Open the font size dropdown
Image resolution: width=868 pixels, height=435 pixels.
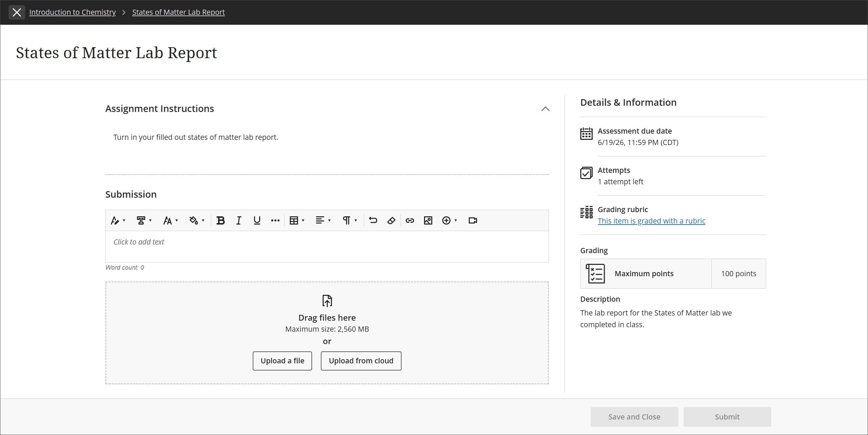tap(170, 220)
